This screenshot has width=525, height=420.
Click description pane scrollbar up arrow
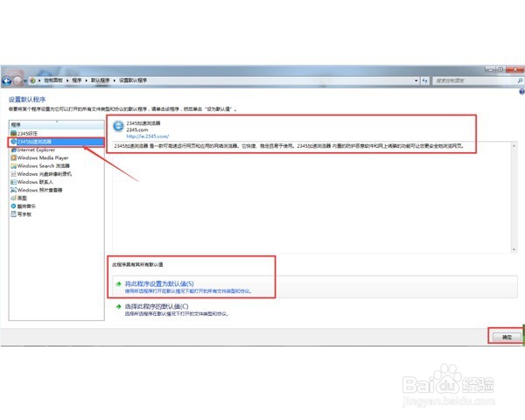pyautogui.click(x=514, y=145)
